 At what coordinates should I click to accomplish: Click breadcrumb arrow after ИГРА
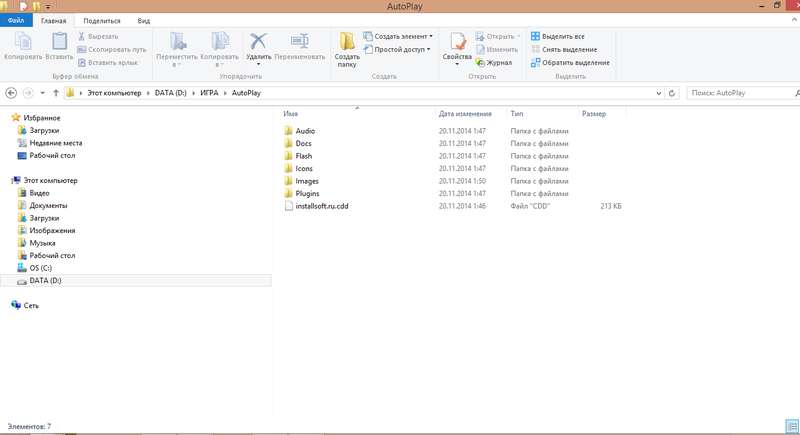(x=225, y=93)
